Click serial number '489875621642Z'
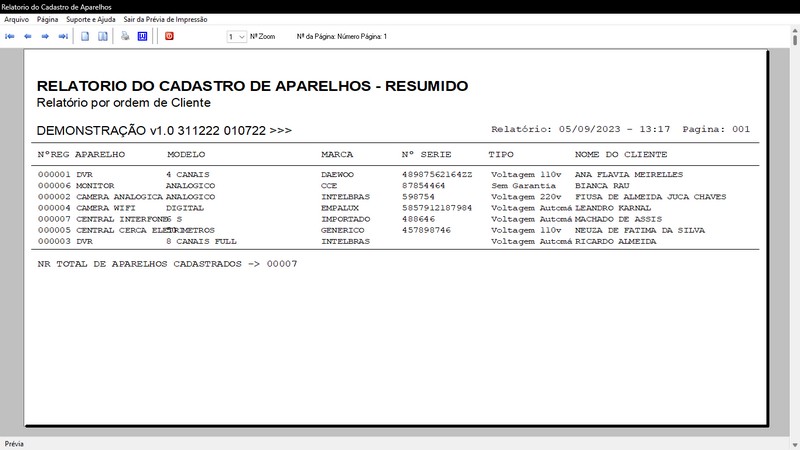Screen dimensions: 800x450 tap(437, 174)
